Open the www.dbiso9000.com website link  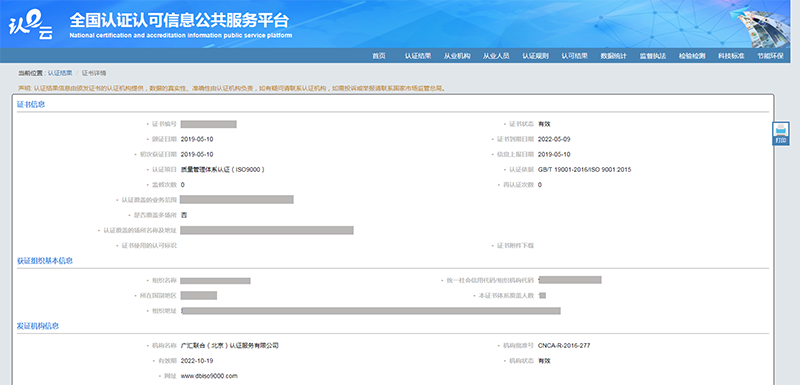point(209,376)
